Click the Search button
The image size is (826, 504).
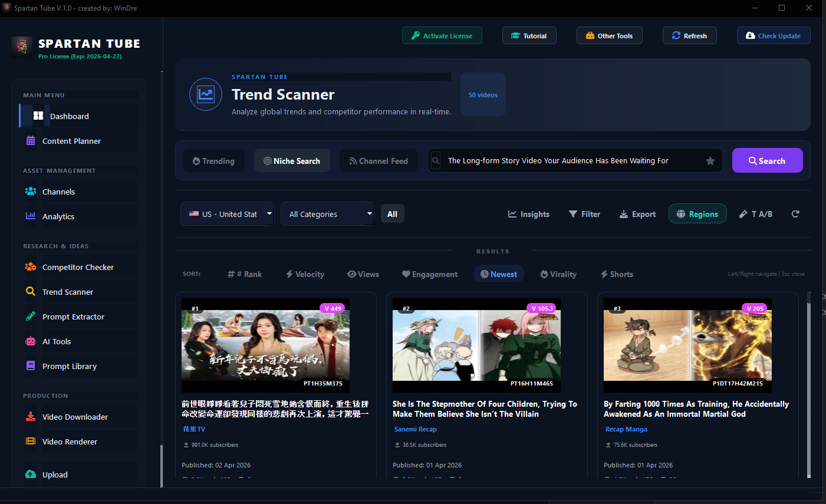[x=767, y=160]
